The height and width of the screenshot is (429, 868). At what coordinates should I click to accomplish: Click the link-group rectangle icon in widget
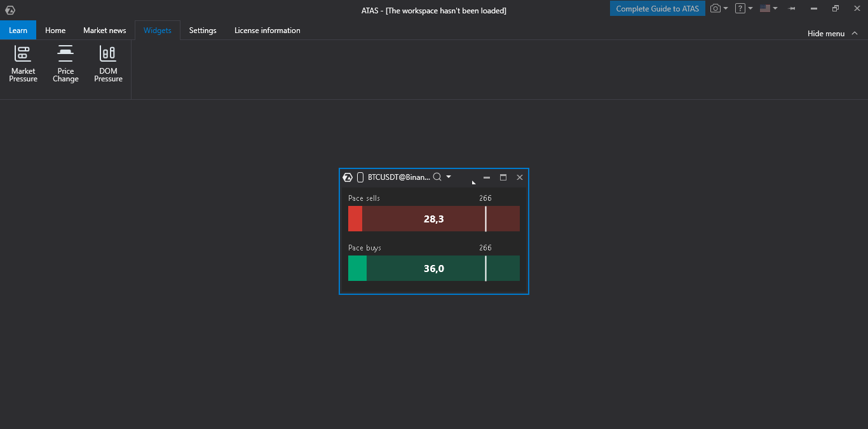360,177
